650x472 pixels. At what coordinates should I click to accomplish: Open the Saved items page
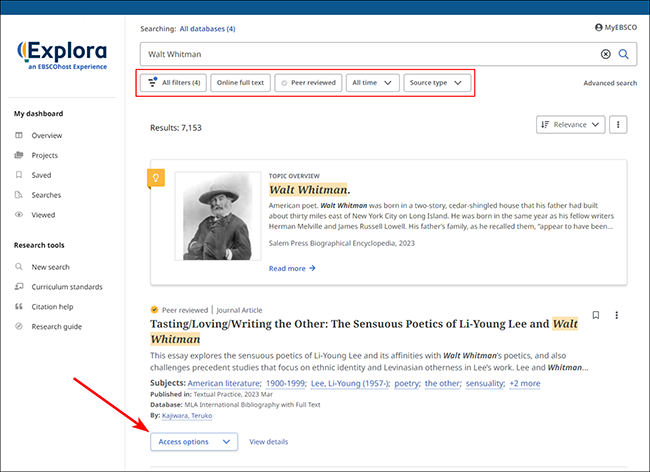point(41,175)
